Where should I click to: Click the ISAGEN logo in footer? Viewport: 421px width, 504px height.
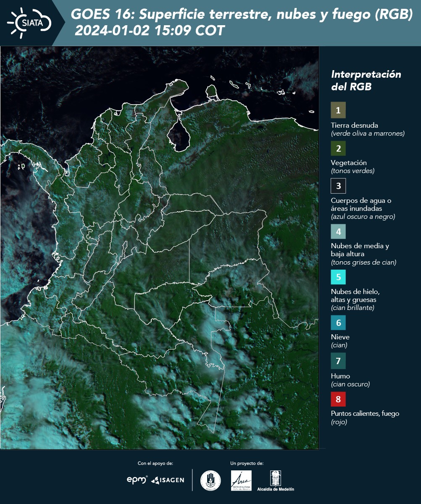point(168,480)
